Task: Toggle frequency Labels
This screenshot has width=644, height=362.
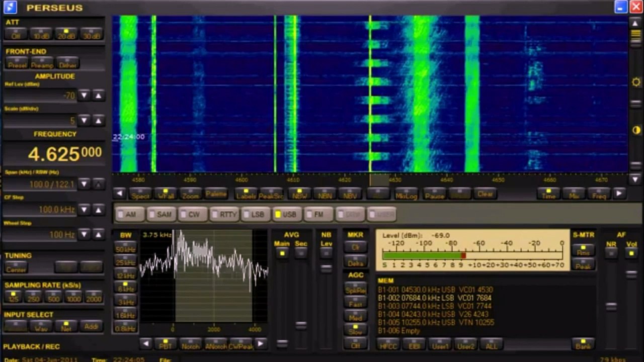Action: (246, 194)
